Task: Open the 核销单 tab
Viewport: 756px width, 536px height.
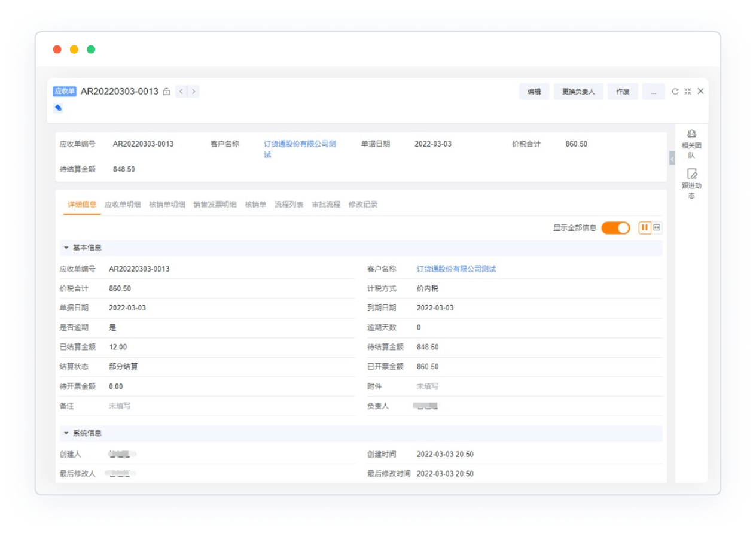Action: (x=255, y=205)
